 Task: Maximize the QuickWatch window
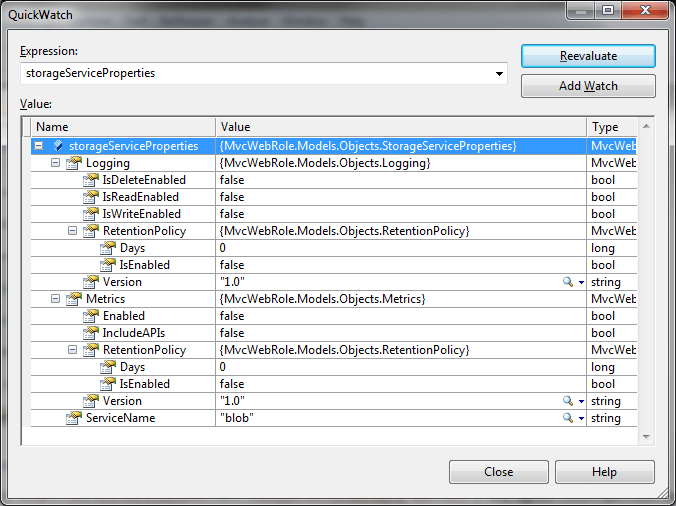coord(607,10)
